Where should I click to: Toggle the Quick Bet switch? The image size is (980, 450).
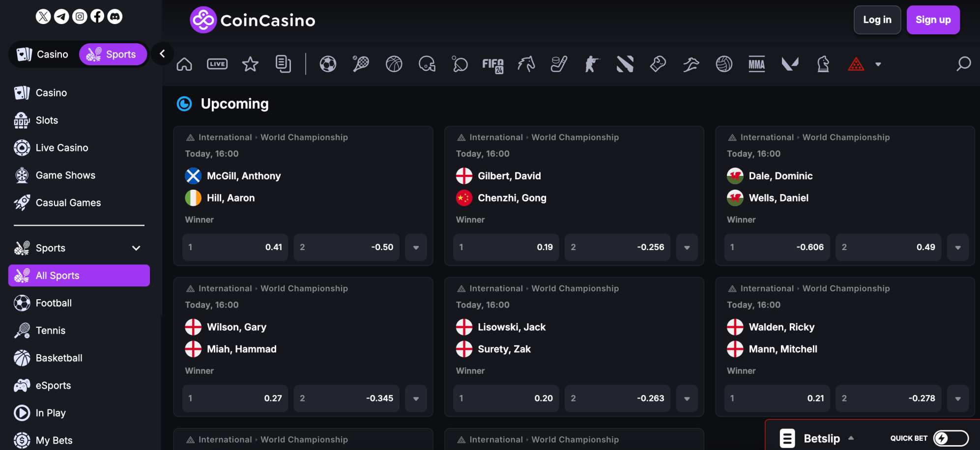coord(951,438)
